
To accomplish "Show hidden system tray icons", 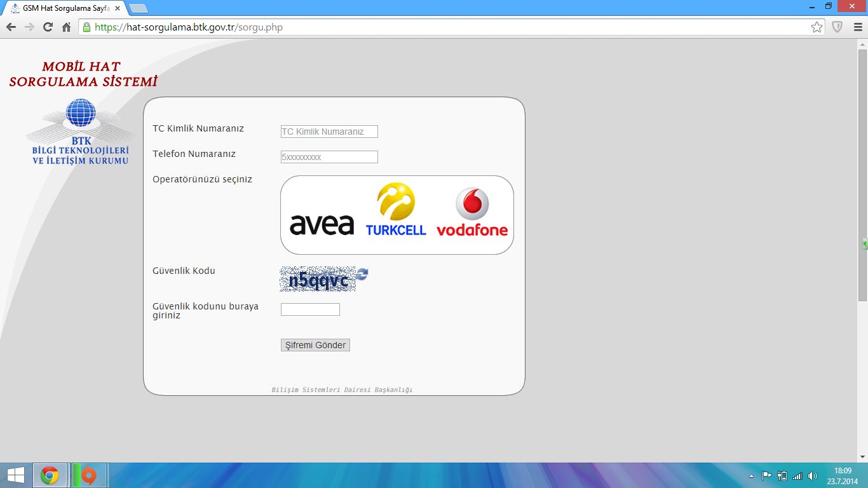I will pos(752,475).
